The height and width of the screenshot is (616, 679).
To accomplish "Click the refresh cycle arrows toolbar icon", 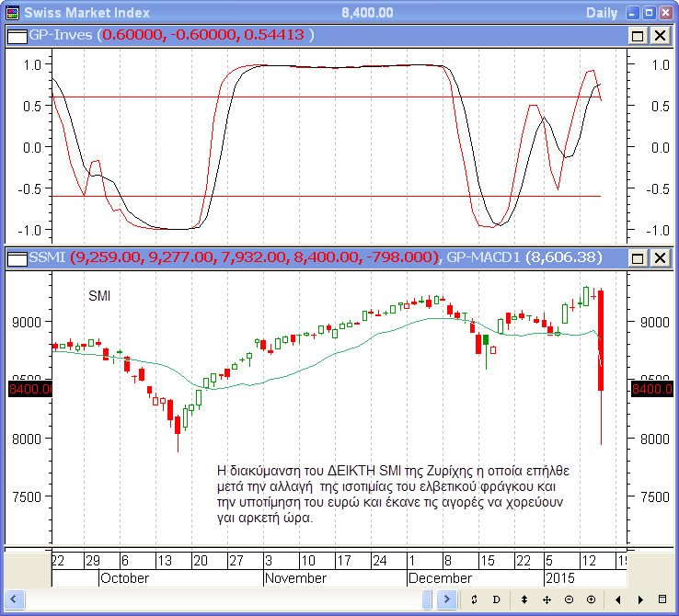I will click(474, 599).
